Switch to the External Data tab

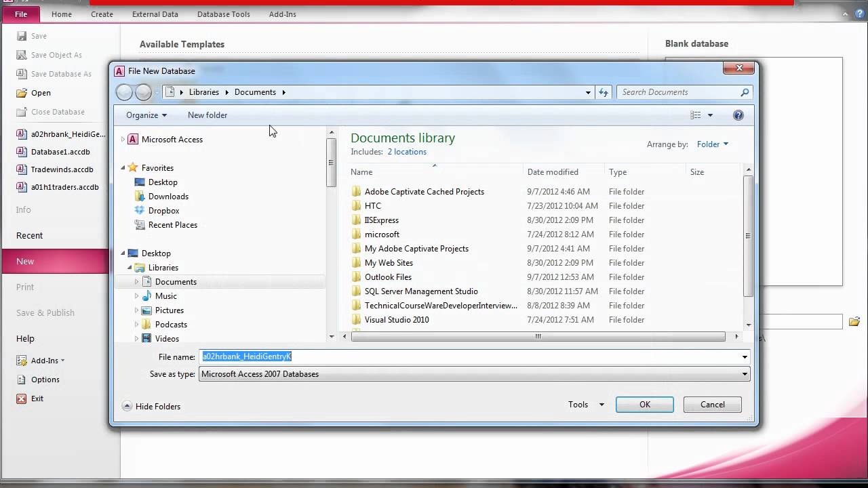[155, 14]
